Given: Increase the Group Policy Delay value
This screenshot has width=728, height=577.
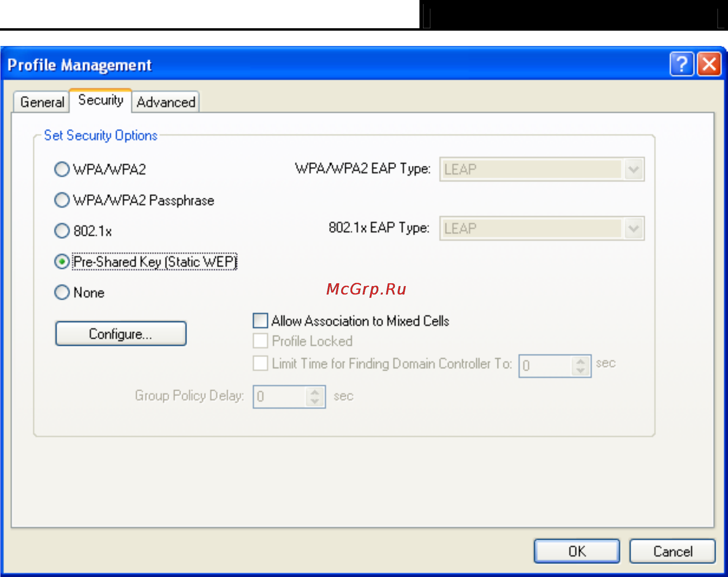Looking at the screenshot, I should click(x=315, y=392).
